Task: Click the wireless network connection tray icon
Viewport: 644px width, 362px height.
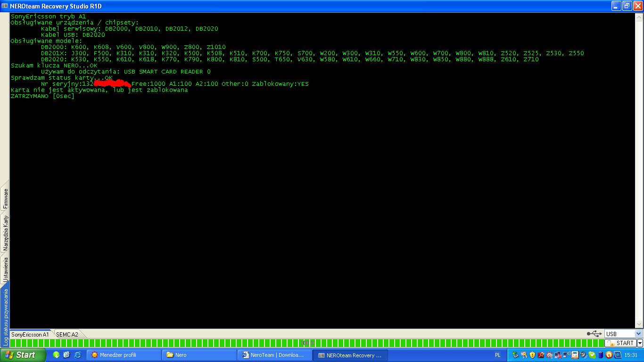Action: (566, 355)
